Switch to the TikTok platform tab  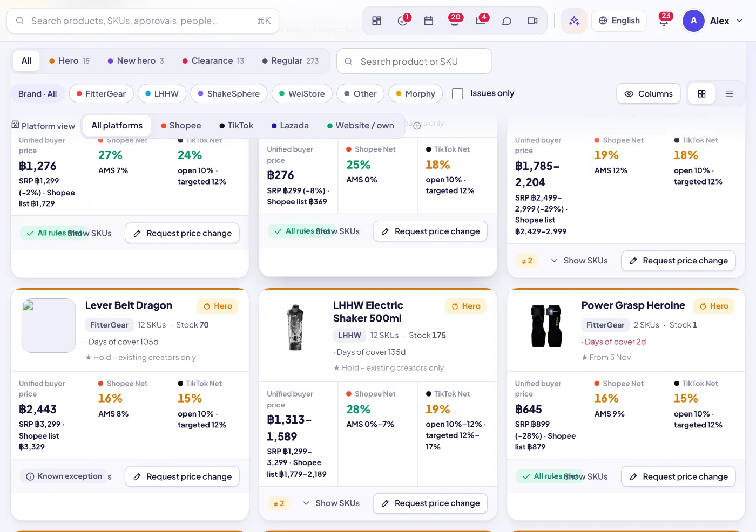click(x=236, y=126)
